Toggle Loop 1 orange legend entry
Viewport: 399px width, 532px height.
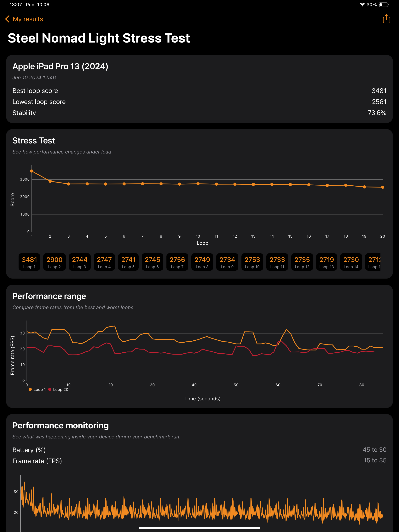click(37, 389)
